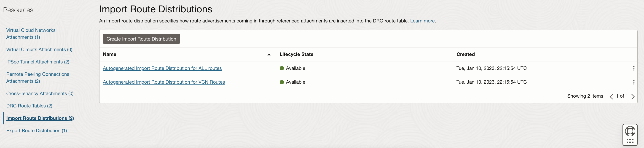Viewport: 644px width, 148px height.
Task: Click the Create Import Route Distribution button
Action: (141, 39)
